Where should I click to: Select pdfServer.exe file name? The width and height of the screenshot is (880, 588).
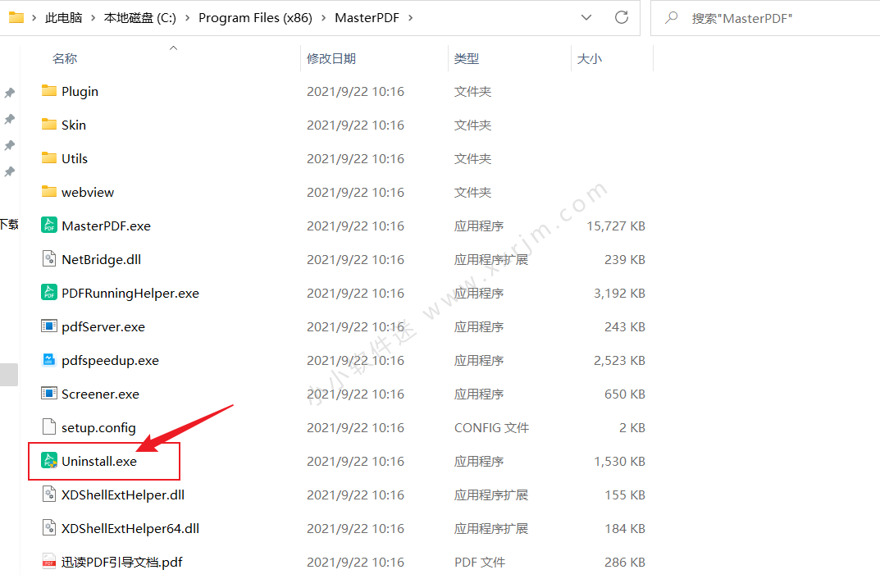coord(103,327)
